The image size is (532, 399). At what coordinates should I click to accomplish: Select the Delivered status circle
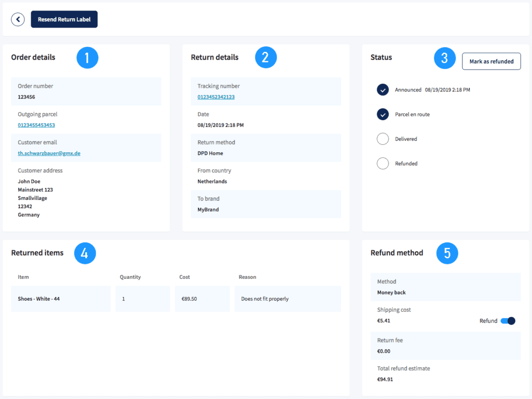point(382,139)
